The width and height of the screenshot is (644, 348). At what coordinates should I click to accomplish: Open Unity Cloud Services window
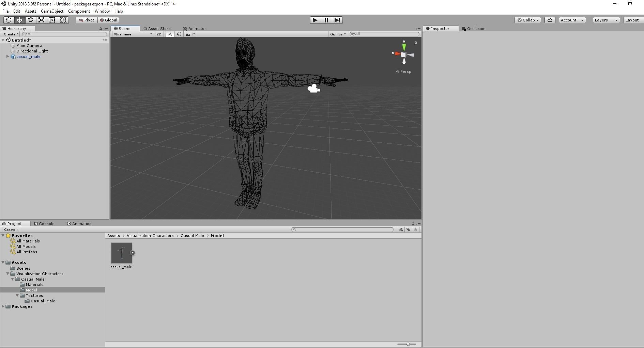550,20
